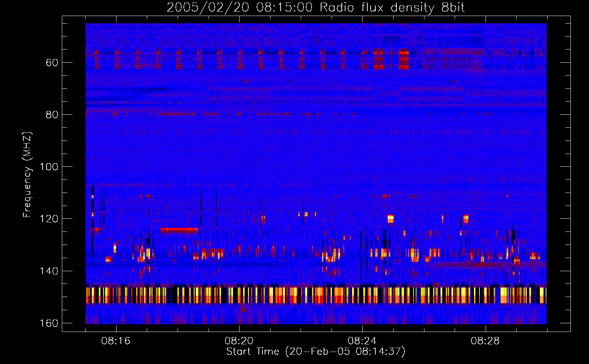This screenshot has height=364, width=589.
Task: Click the "Frequency (MHZ)" axis label
Action: [27, 174]
